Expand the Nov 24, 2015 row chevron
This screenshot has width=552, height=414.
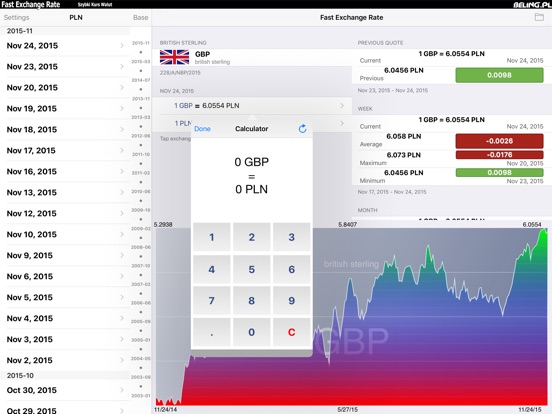[122, 45]
